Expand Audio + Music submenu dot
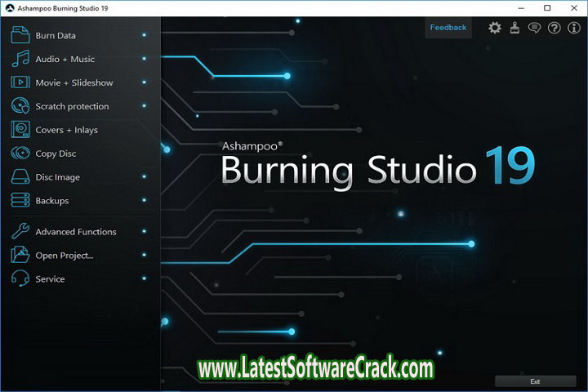The height and width of the screenshot is (392, 588). [144, 59]
